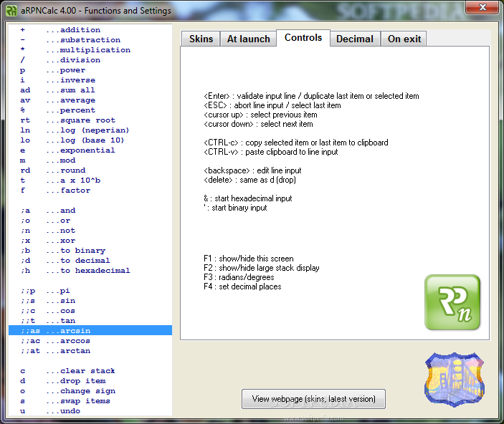The image size is (504, 424).
Task: Select the ';h ...to hexadecimal' row
Action: (90, 271)
